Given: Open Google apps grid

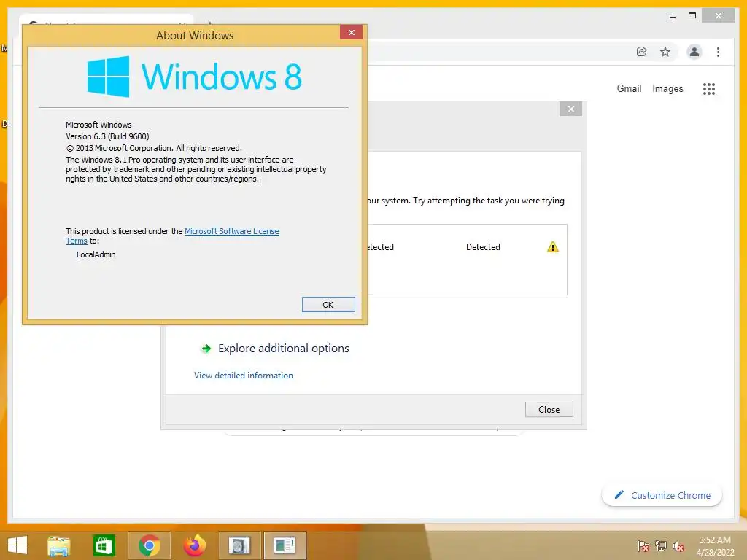Looking at the screenshot, I should pos(709,88).
